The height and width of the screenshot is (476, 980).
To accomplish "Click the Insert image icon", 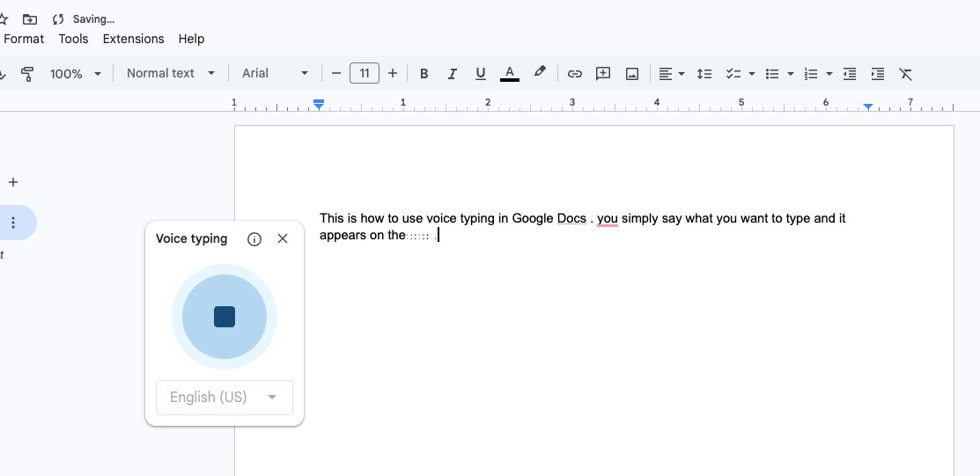I will tap(632, 74).
